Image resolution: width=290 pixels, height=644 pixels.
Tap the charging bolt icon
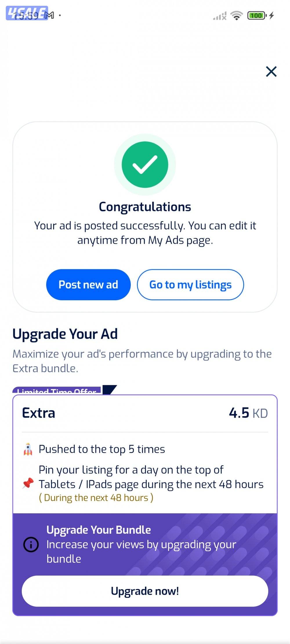(271, 15)
